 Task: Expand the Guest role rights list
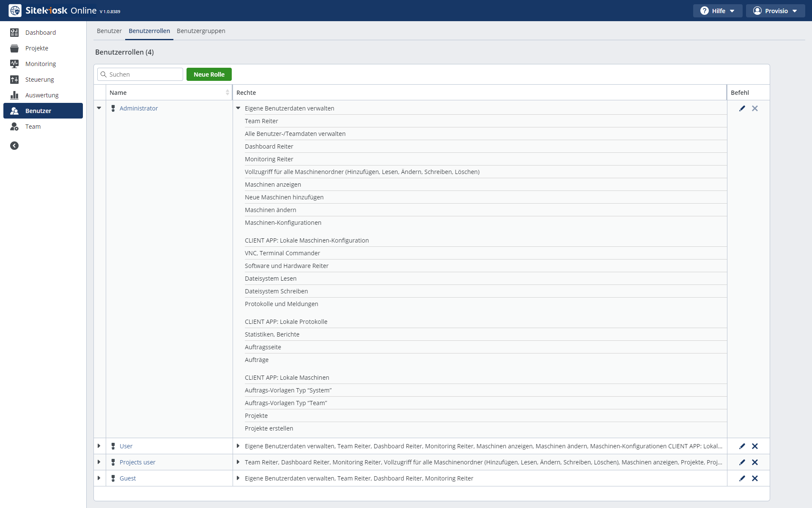click(238, 478)
